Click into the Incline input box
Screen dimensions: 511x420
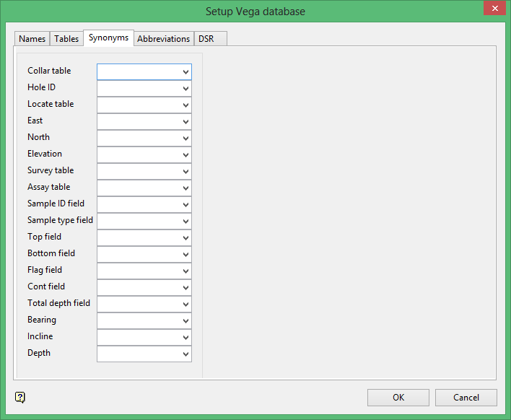(139, 337)
